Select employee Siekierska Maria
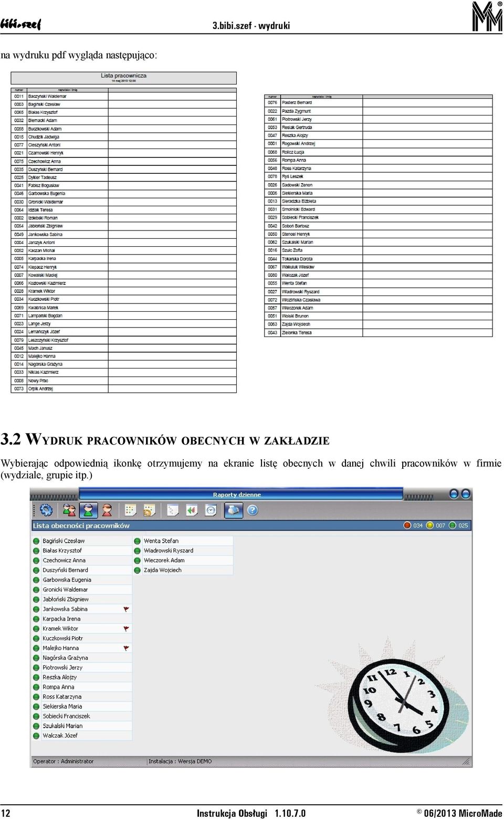 pos(62,707)
